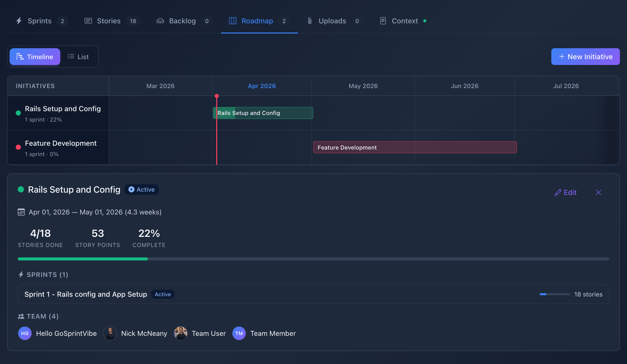Click the Uploads paperclip icon
Screen dimensions: 627x364
coord(310,21)
